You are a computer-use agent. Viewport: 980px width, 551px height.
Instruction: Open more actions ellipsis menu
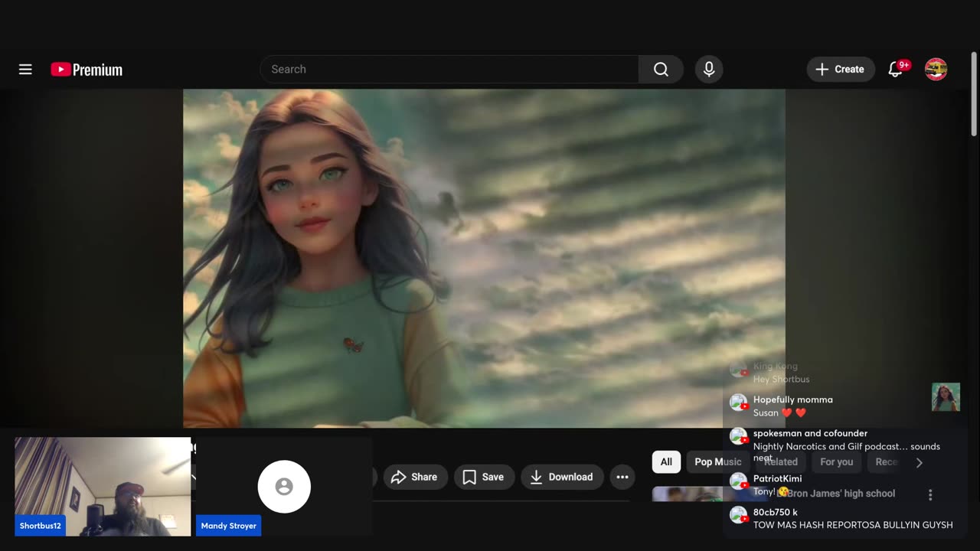coord(622,477)
